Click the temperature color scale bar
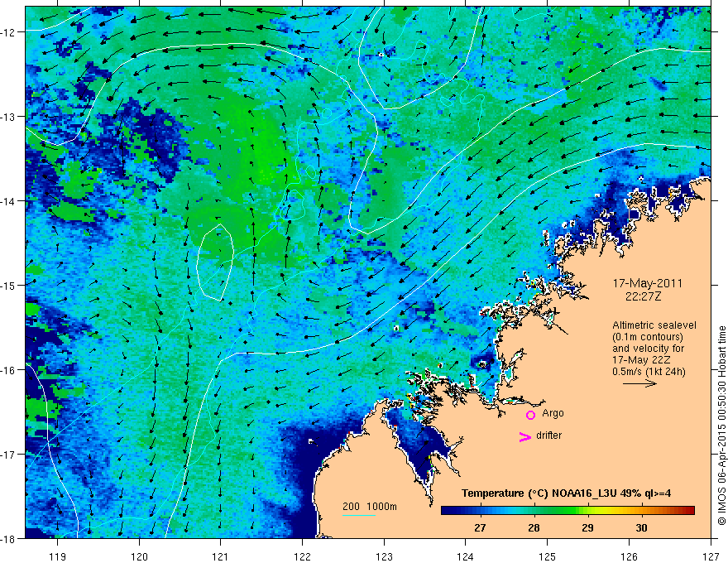Screen dimensions: 728x563 click(568, 510)
